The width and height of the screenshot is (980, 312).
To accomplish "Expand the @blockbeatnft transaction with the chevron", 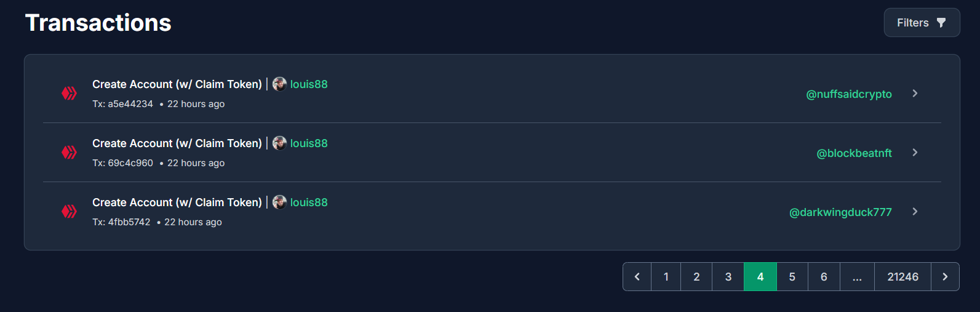I will tap(915, 153).
